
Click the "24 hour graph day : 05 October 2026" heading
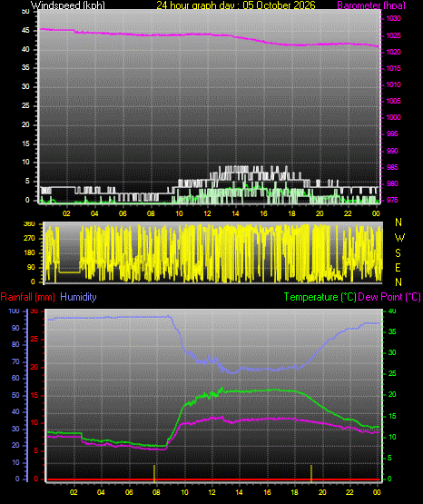pyautogui.click(x=236, y=5)
